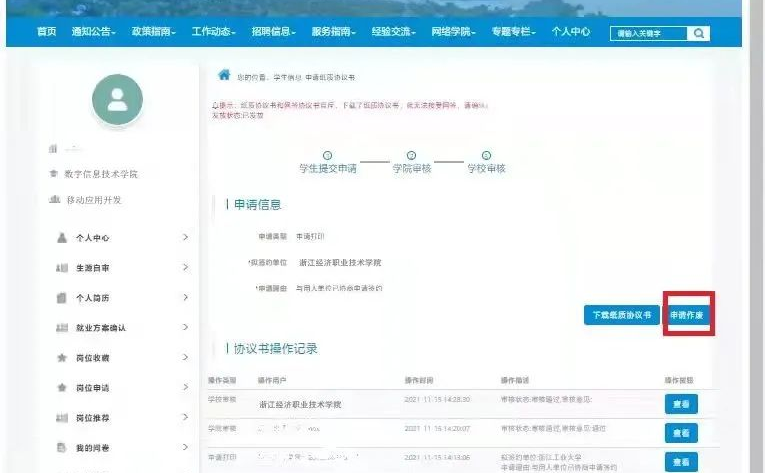Go to 首页 in the top navigation
The width and height of the screenshot is (765, 473).
point(47,32)
